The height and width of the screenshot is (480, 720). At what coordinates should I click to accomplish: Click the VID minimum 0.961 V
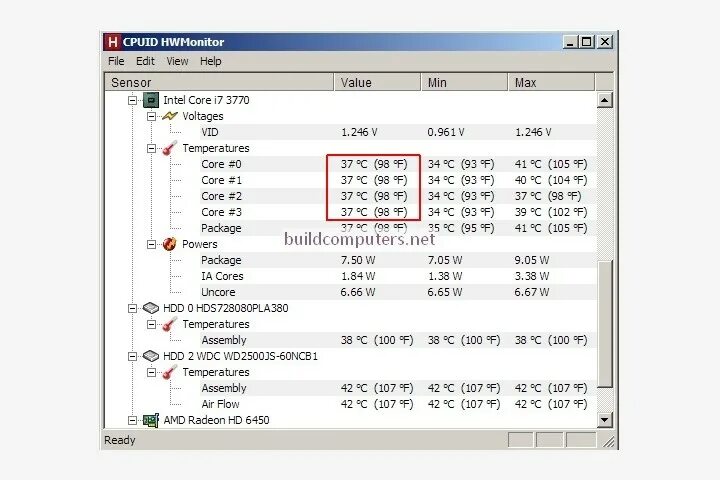coord(446,132)
